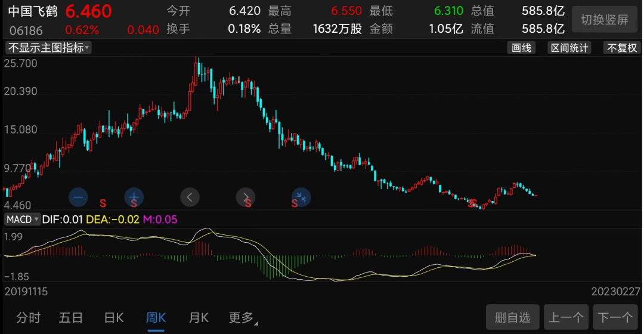644x334 pixels.
Task: Expand the 更多 period options
Action: [x=243, y=317]
